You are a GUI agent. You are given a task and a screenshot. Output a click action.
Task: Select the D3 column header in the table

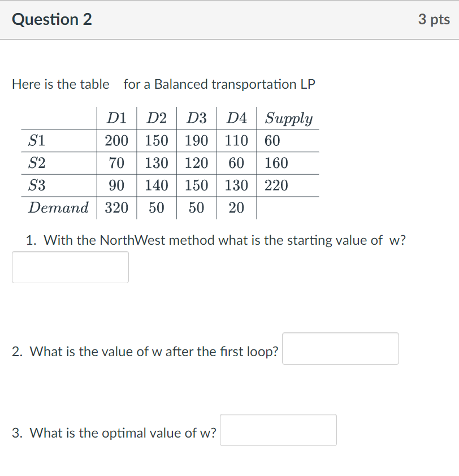tap(196, 118)
